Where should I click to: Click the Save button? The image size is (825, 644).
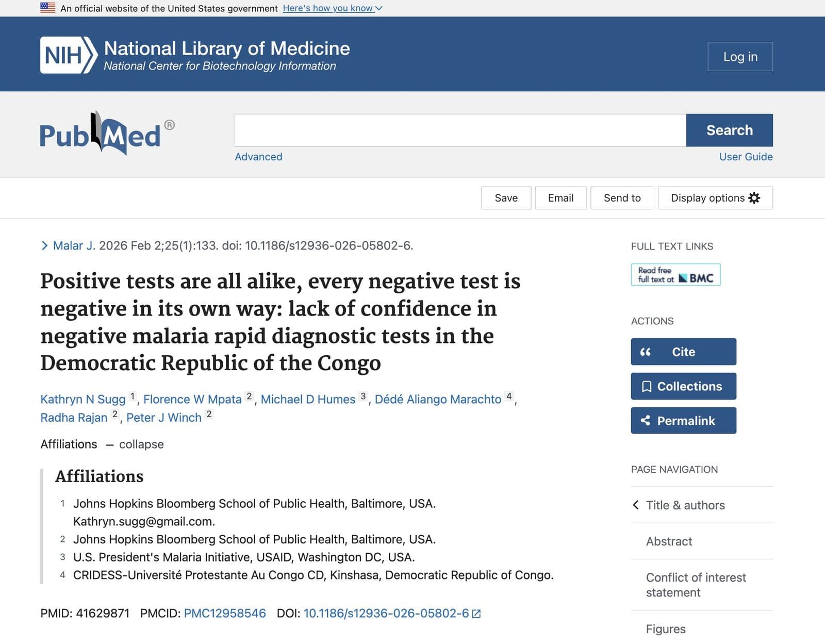coord(506,198)
